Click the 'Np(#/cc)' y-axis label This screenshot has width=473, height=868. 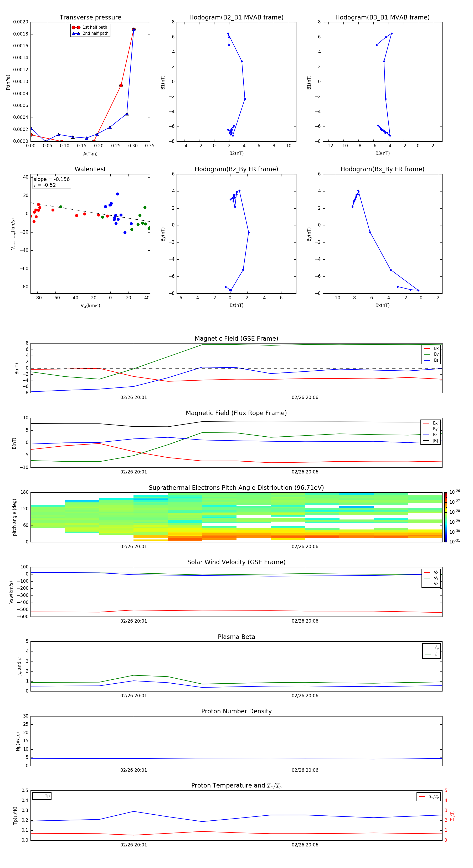18,741
